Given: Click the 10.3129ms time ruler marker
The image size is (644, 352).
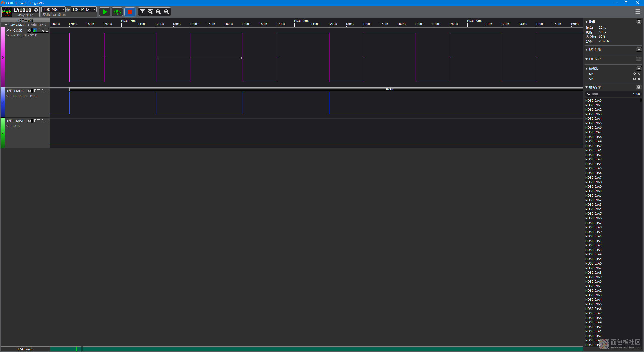Looking at the screenshot, I should [474, 21].
